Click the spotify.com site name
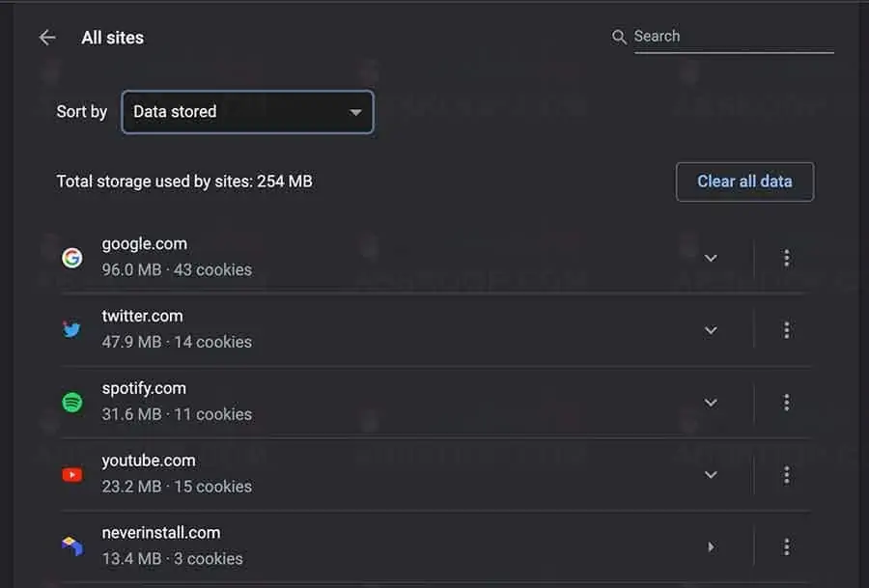The height and width of the screenshot is (588, 869). pyautogui.click(x=144, y=388)
